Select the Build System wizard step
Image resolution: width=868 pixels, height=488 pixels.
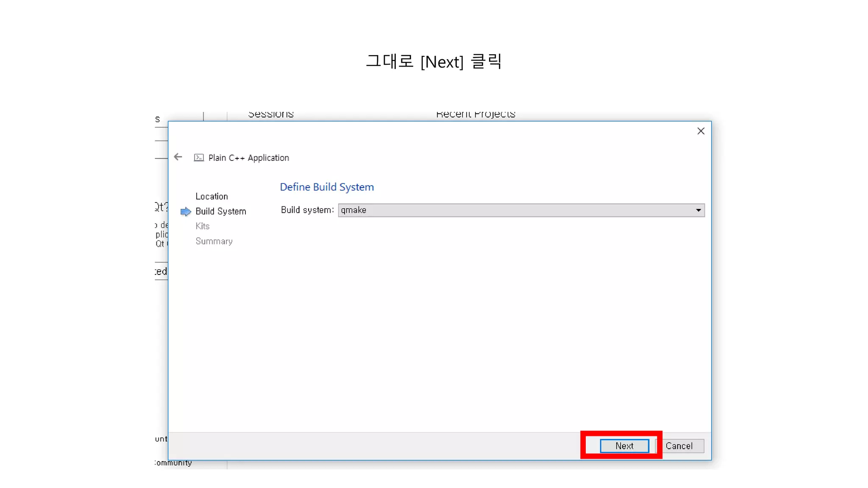coord(220,211)
